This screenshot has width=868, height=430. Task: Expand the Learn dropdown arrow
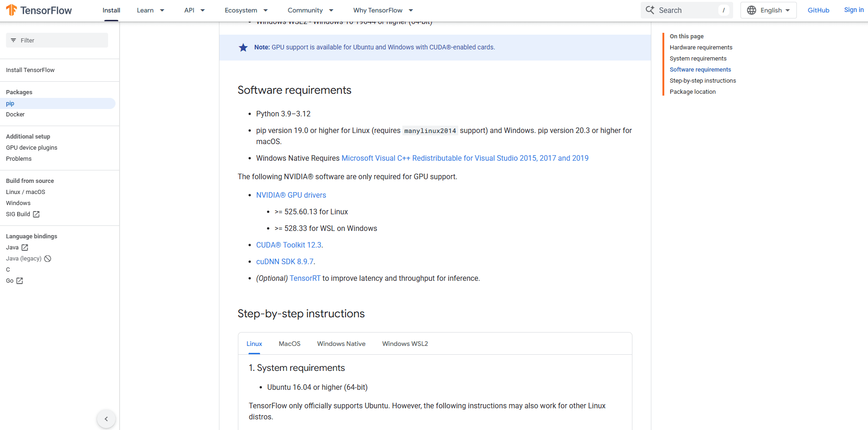coord(162,10)
